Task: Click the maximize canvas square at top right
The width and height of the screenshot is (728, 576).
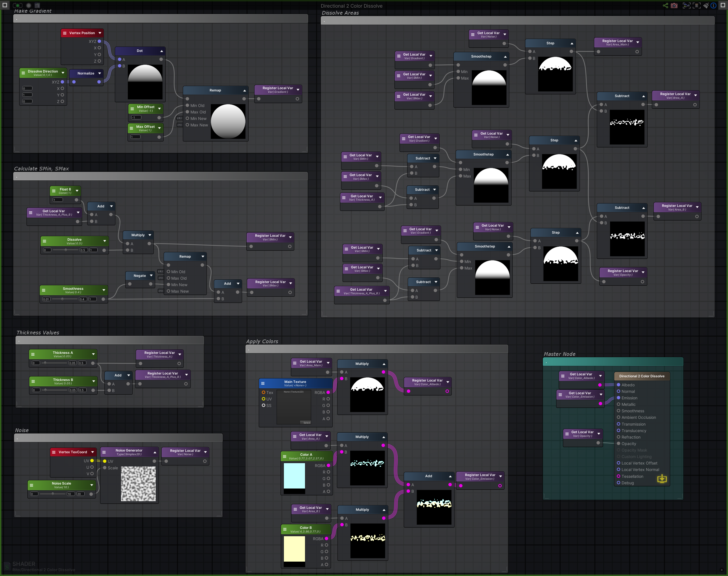Action: 723,5
